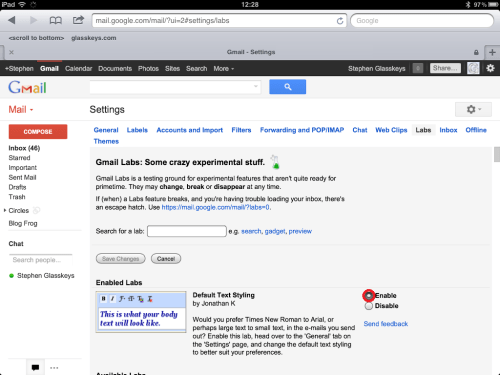The width and height of the screenshot is (500, 375).
Task: Click the chat bubble icon at bottom
Action: click(35, 367)
